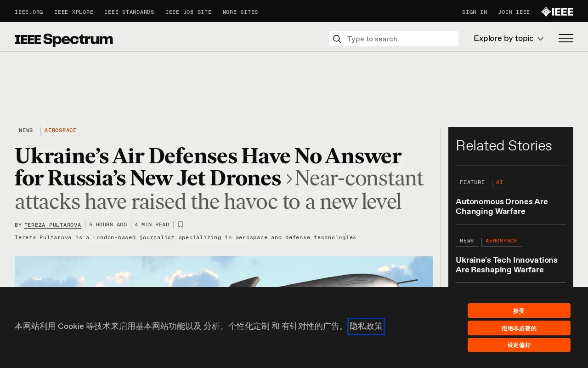Click the '4 MIN READ' label
Viewport: 588px width, 368px height.
point(152,225)
